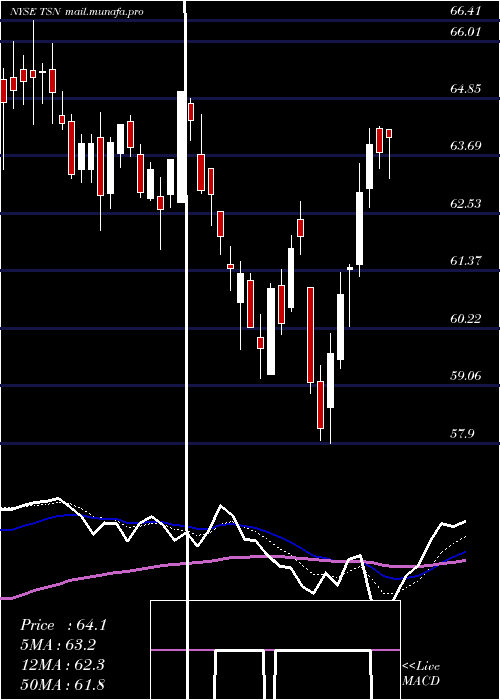The height and width of the screenshot is (700, 500).
Task: Click the 60.22 price axis label
Action: 466,318
